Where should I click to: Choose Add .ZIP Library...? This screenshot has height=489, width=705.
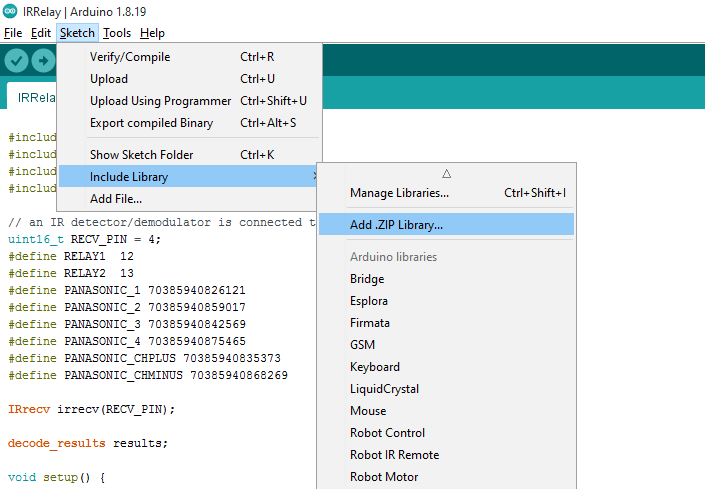coord(396,225)
